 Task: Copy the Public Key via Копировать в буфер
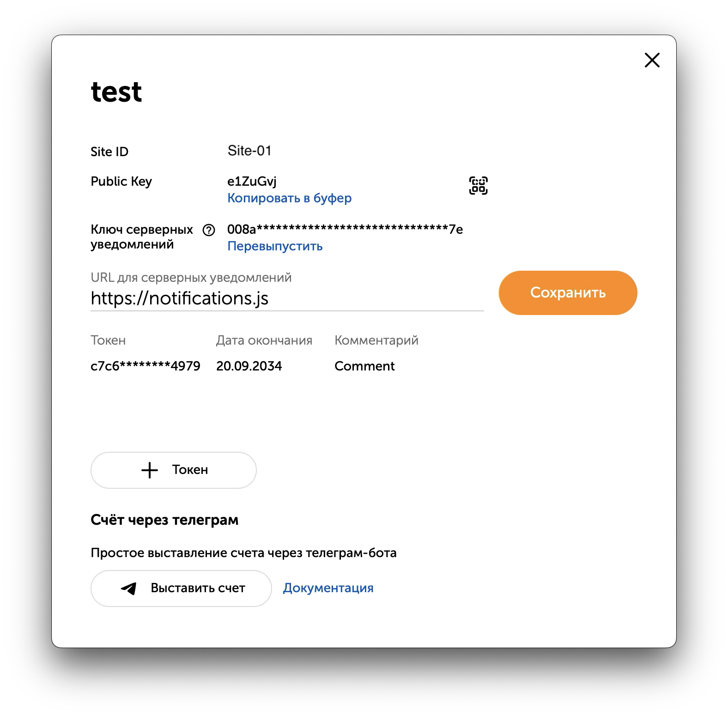(x=289, y=198)
